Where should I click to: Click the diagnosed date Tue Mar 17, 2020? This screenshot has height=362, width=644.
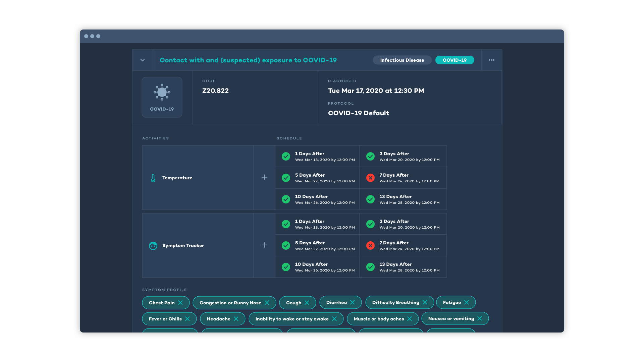[x=376, y=90]
